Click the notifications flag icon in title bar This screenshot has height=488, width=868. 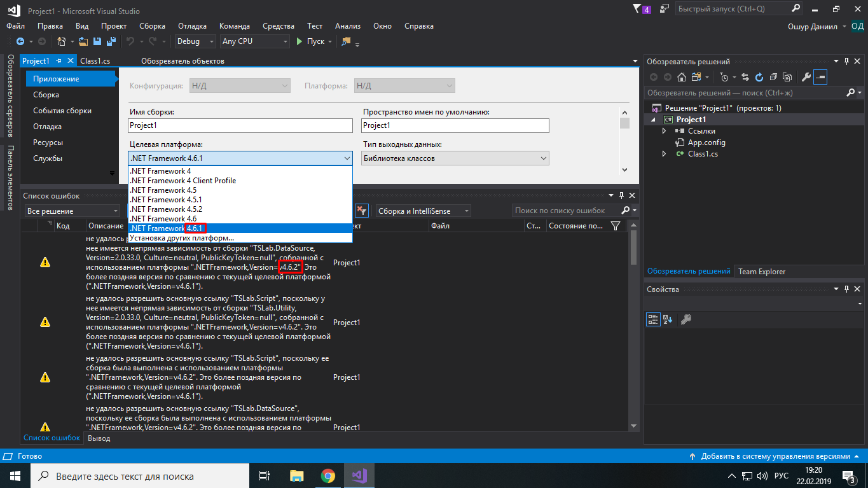pyautogui.click(x=638, y=9)
